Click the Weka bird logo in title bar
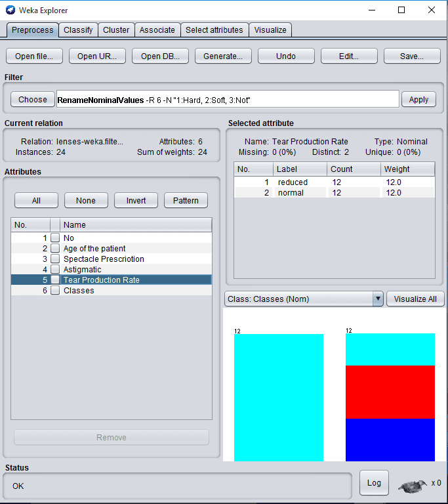Screen dimensions: 448x504 tap(10, 10)
